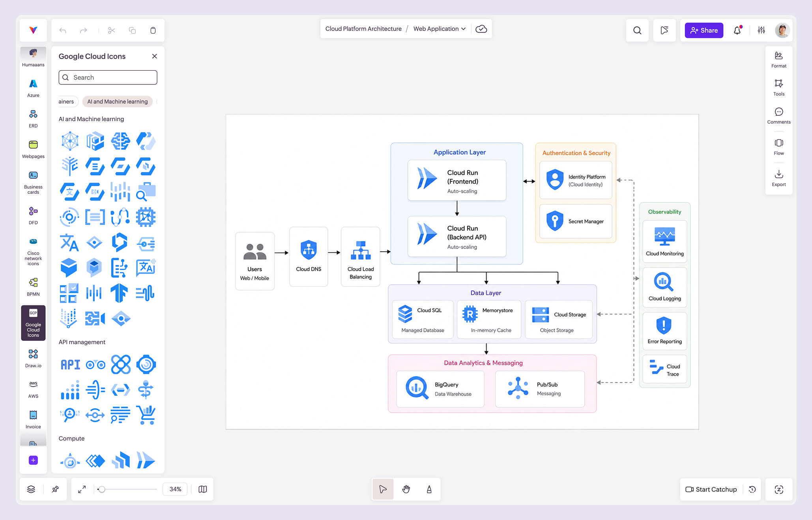Select the Cisco network icons library
Image resolution: width=812 pixels, height=520 pixels.
click(x=33, y=252)
